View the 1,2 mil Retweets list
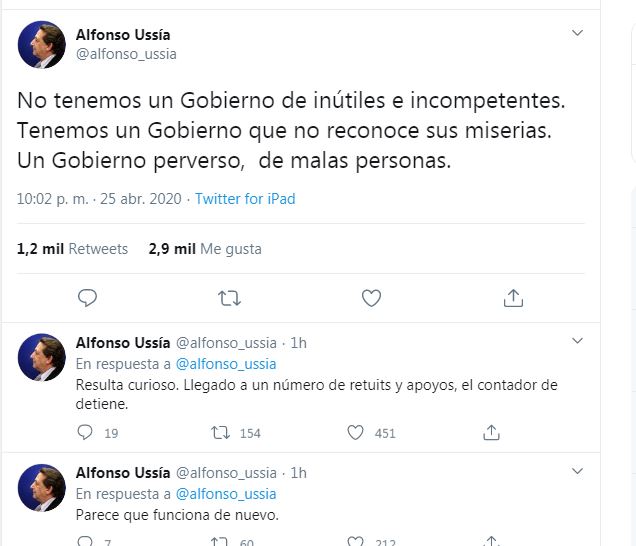 point(72,248)
